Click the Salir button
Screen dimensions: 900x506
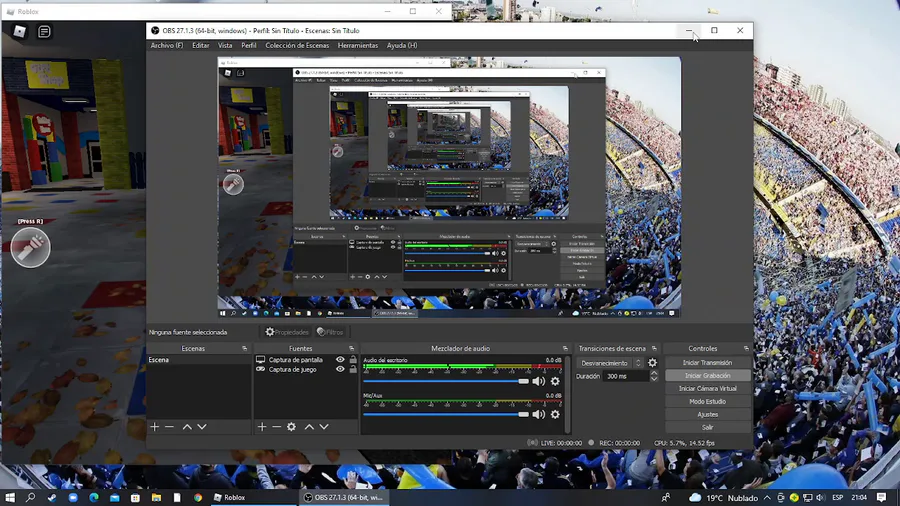click(x=707, y=427)
